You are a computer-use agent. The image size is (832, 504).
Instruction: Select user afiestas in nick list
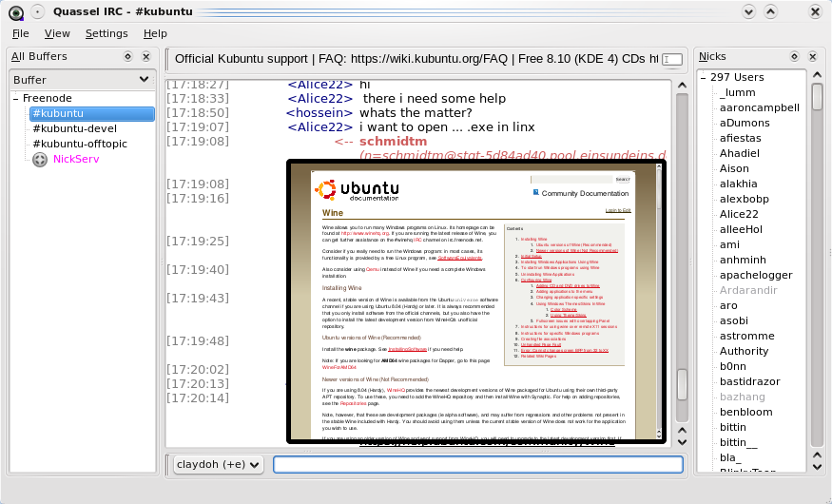point(740,139)
